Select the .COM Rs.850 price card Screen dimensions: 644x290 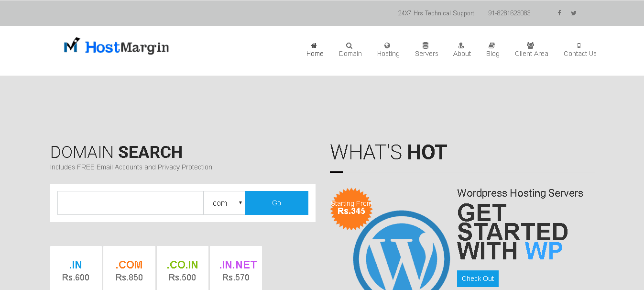click(x=129, y=268)
